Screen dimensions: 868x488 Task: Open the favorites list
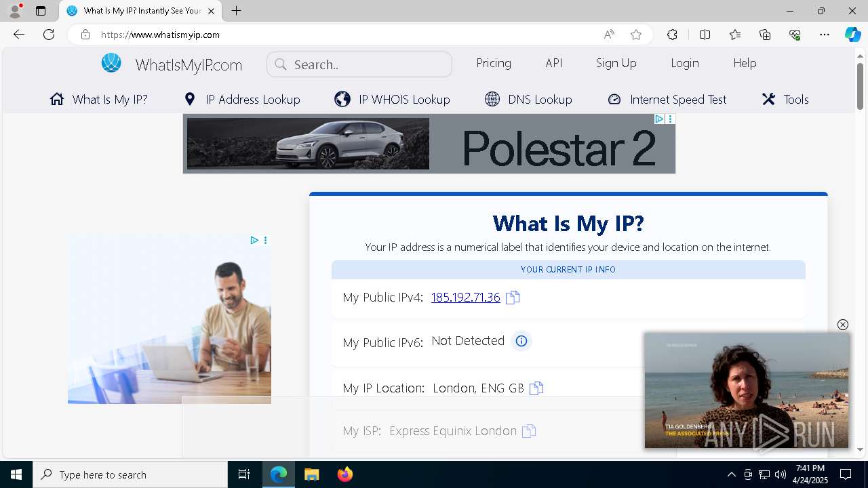[x=735, y=35]
